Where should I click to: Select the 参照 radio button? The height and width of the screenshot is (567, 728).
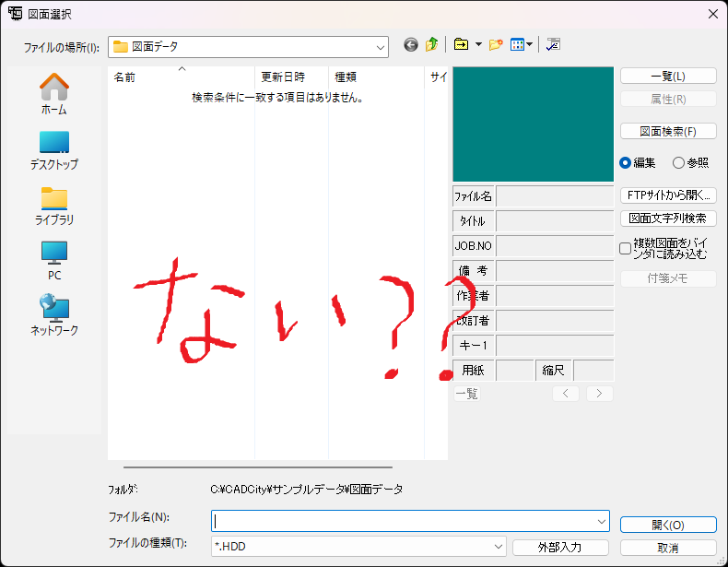(679, 162)
